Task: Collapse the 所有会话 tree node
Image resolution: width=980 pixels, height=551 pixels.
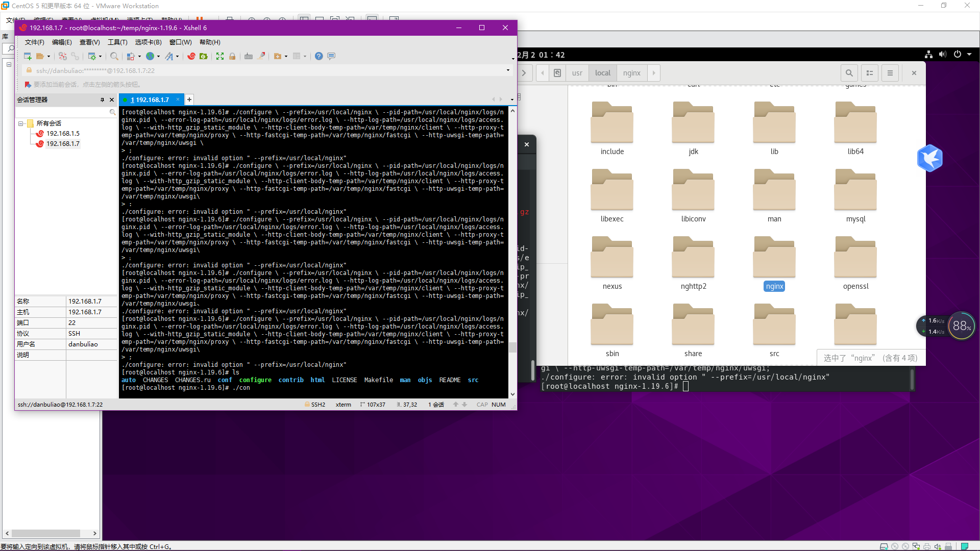Action: pos(21,123)
